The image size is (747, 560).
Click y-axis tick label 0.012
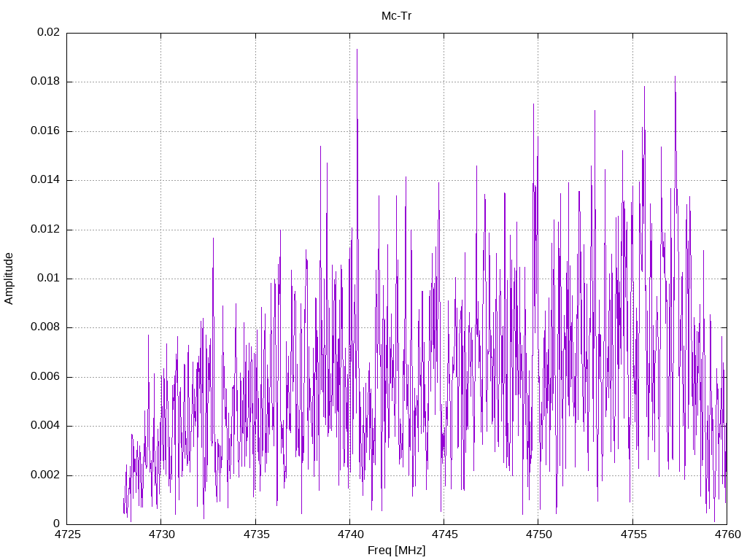45,229
